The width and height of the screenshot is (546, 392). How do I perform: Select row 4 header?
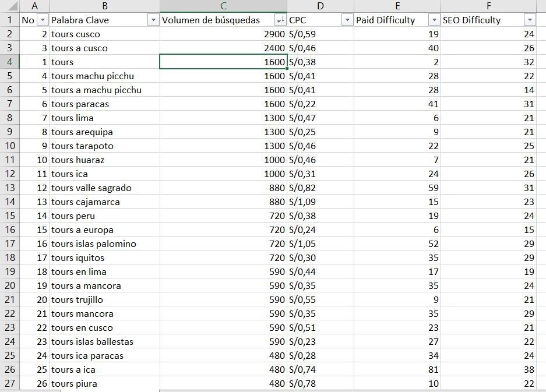coord(9,62)
